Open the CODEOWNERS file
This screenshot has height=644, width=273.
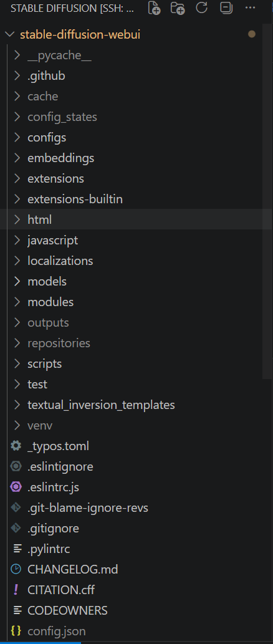[x=67, y=610]
